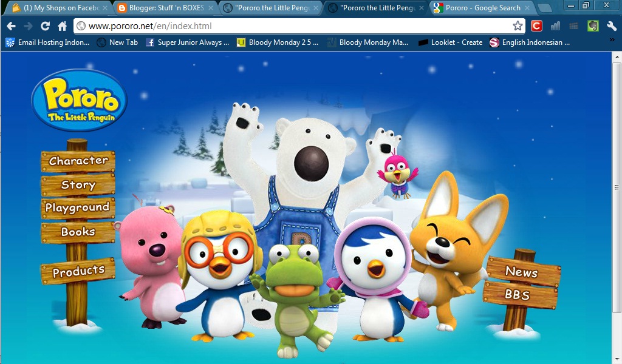Click the red C extension icon
This screenshot has width=622, height=364.
point(536,27)
